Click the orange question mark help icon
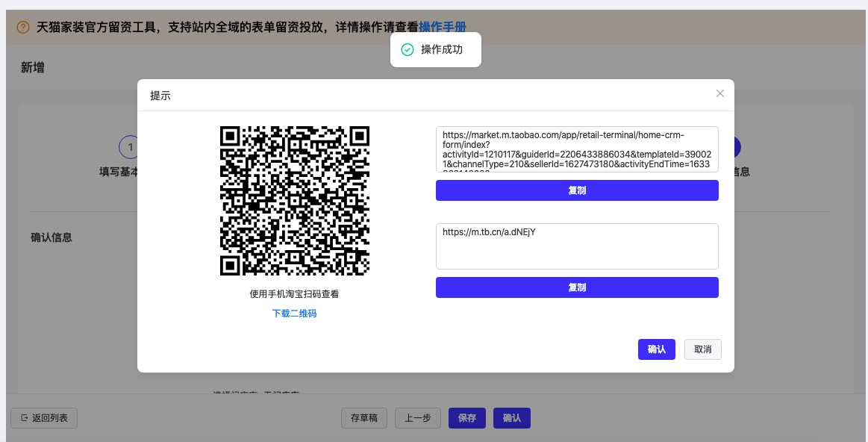Screen dimensions: 868x442 click(22, 27)
